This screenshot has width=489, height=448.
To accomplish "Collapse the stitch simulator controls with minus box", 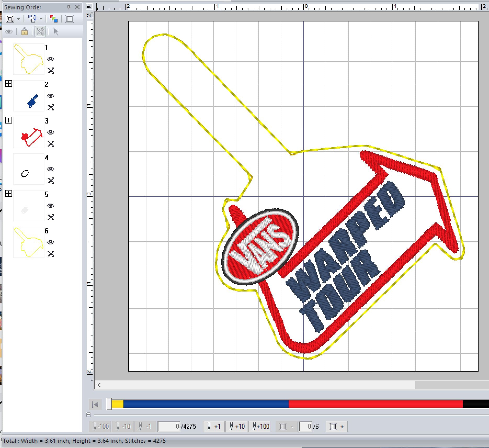I will pyautogui.click(x=89, y=415).
